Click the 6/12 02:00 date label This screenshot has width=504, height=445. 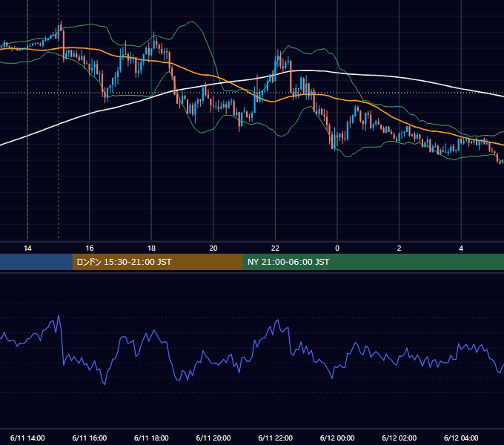[x=399, y=438]
